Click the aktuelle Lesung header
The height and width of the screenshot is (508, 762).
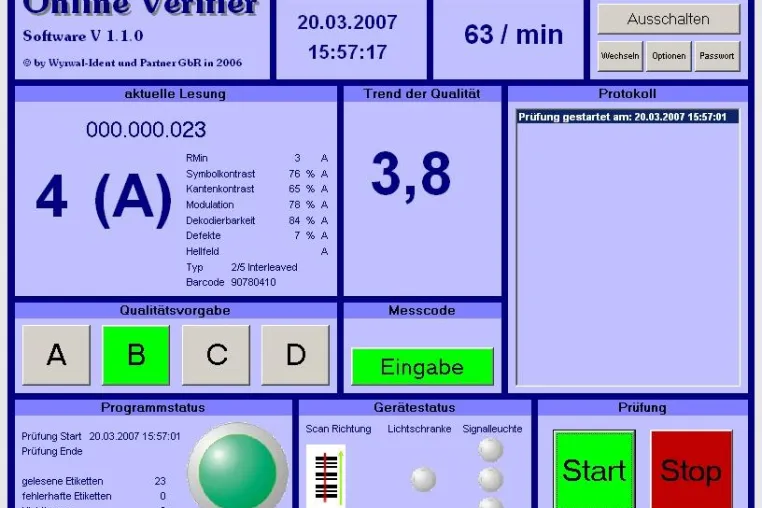(x=175, y=94)
